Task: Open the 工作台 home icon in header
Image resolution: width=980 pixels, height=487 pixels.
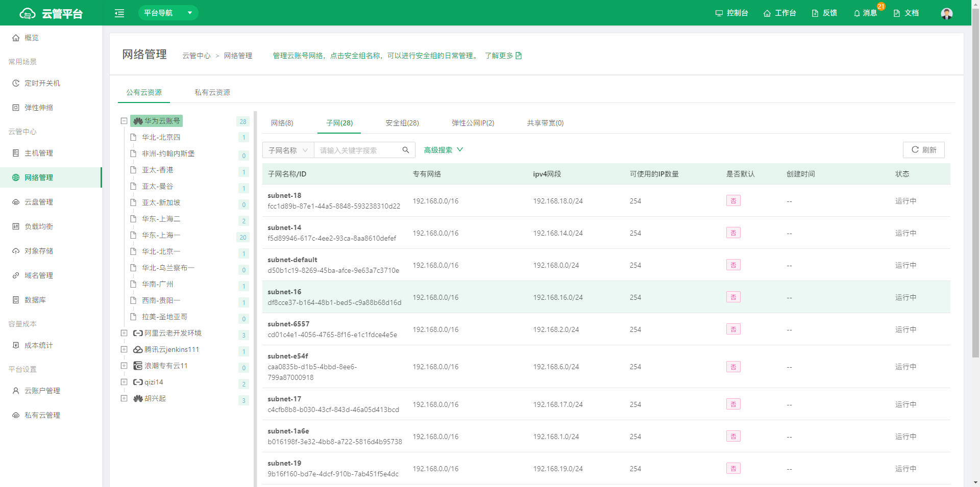Action: coord(767,13)
